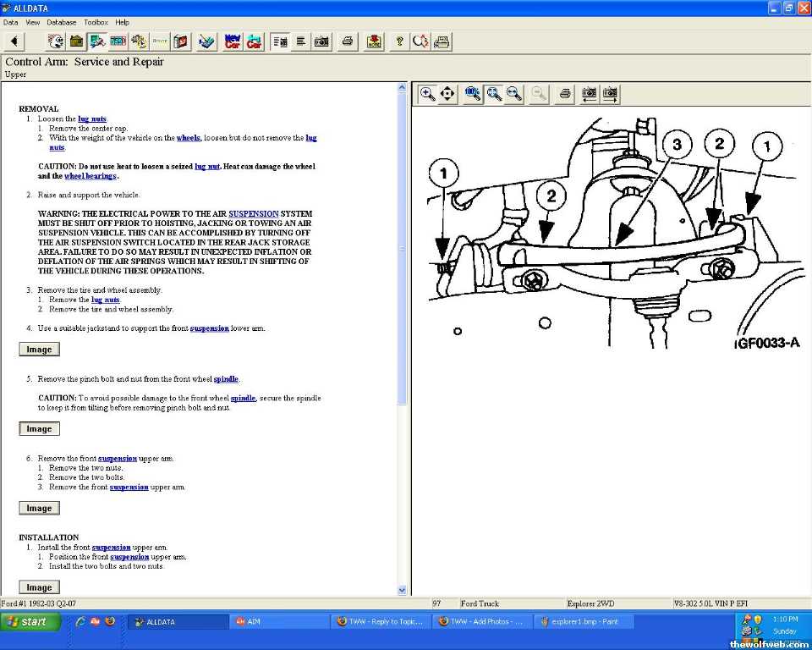This screenshot has height=650, width=812.
Task: Open the 'wheel bearings' hyperlink
Action: tap(91, 176)
